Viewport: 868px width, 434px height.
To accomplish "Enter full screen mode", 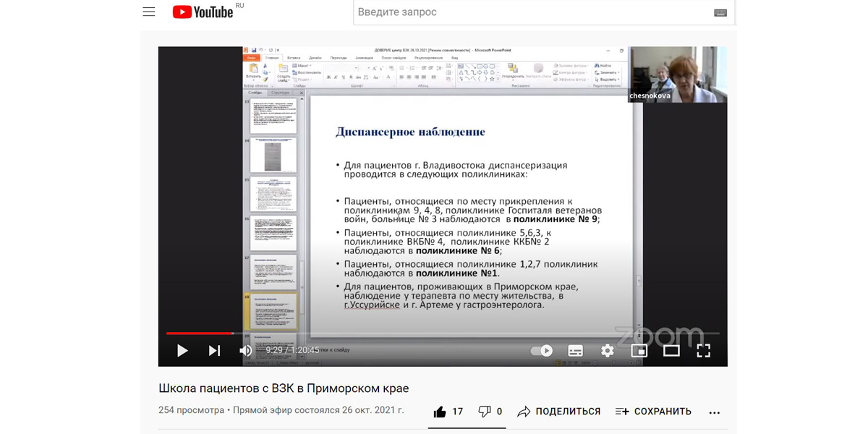I will coord(703,351).
